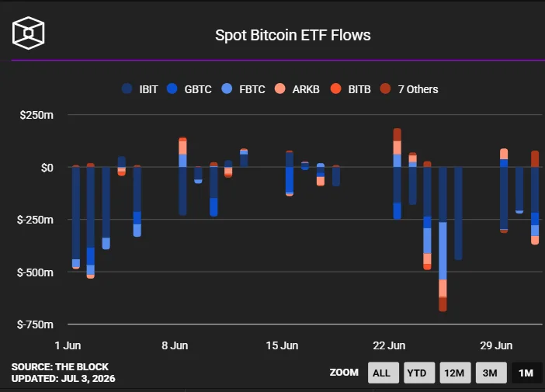The width and height of the screenshot is (545, 392).
Task: Click the SOURCE: THE BLOCK text
Action: click(60, 367)
